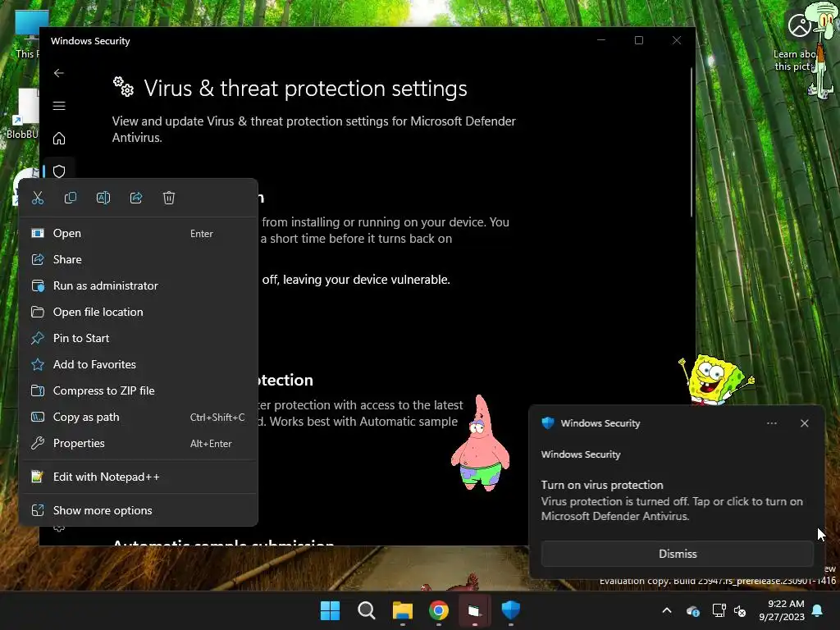
Task: Click the Delete trash icon in context menu
Action: (169, 198)
